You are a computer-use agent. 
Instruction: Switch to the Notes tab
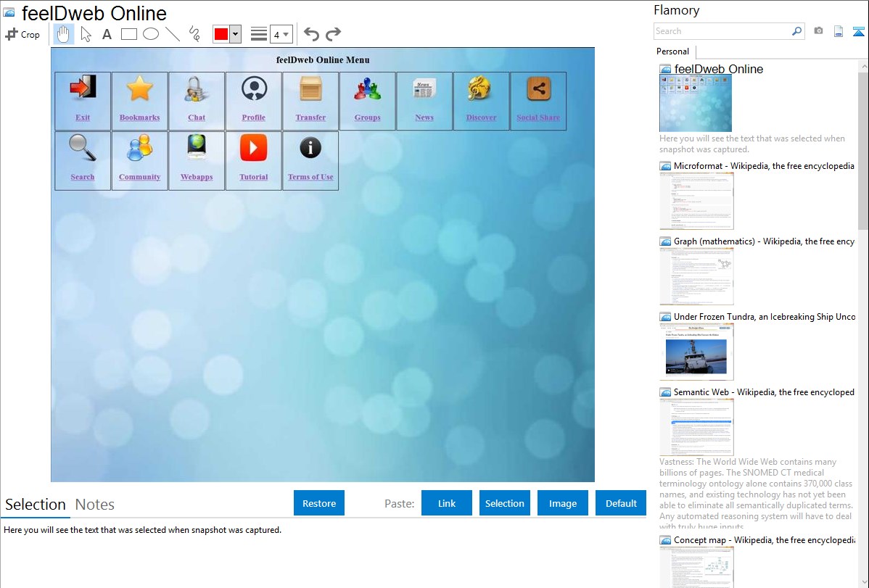point(95,505)
